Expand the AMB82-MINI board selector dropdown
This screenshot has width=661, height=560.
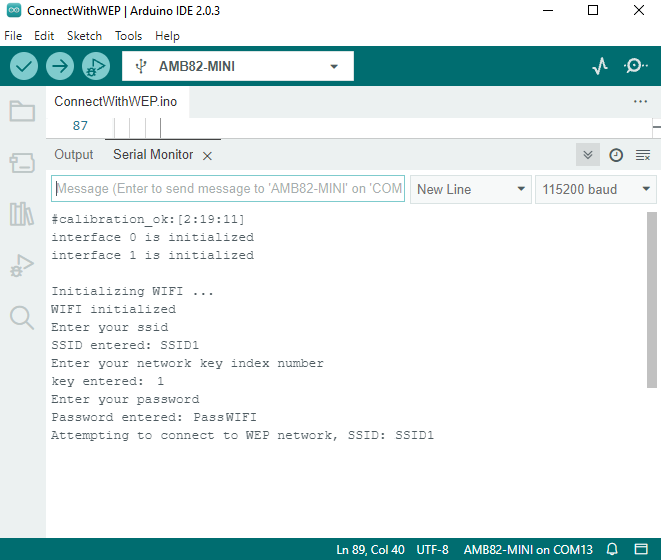point(237,67)
